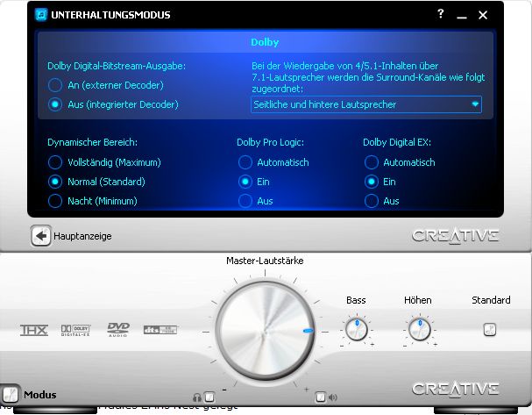
Task: Click the Creative logo in upper panel
Action: 456,236
